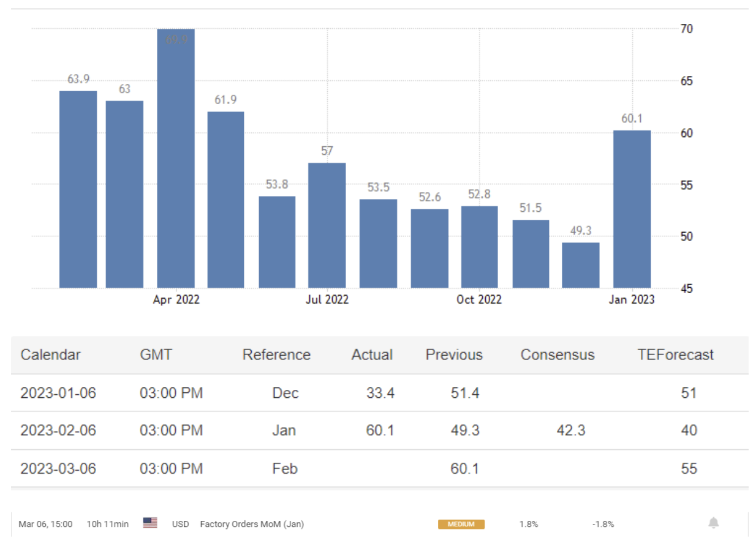This screenshot has width=756, height=546.
Task: Click the Feb reference cell
Action: (285, 469)
